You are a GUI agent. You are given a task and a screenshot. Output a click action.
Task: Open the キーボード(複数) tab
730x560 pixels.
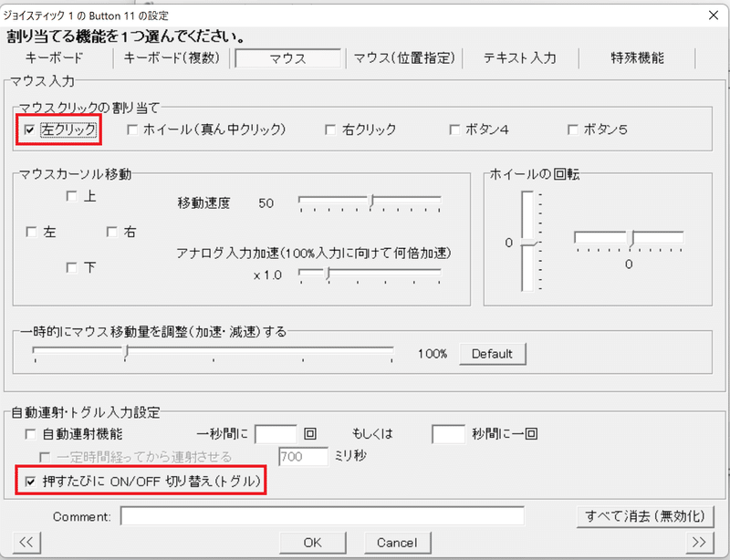[172, 58]
